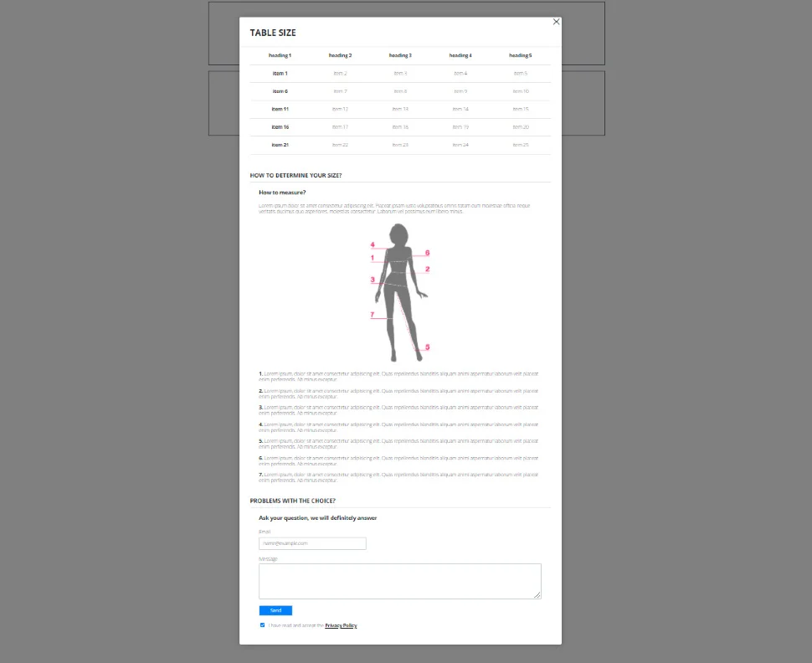Click the 'Email' field label

click(265, 532)
